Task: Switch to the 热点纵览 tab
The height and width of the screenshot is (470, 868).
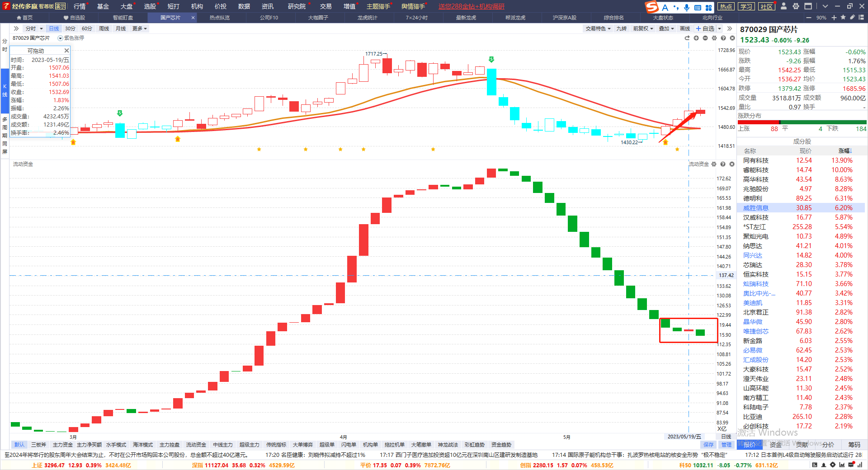Action: point(220,18)
